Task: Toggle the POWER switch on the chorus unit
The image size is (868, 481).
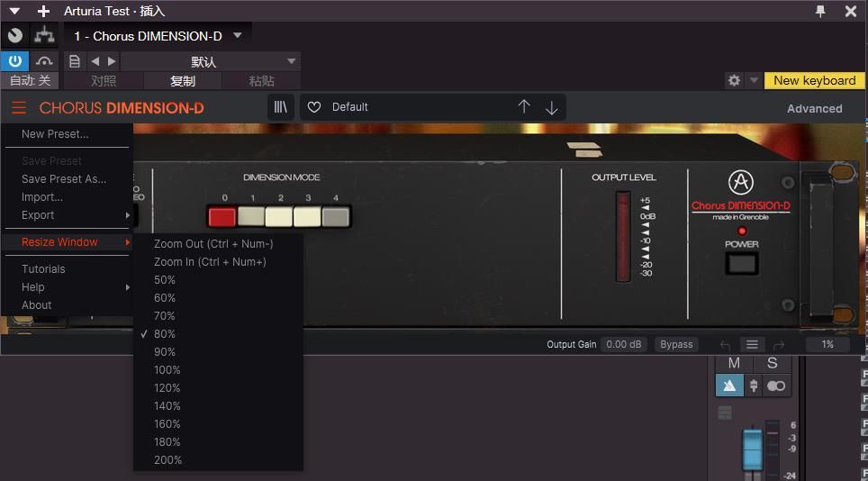Action: pos(742,264)
